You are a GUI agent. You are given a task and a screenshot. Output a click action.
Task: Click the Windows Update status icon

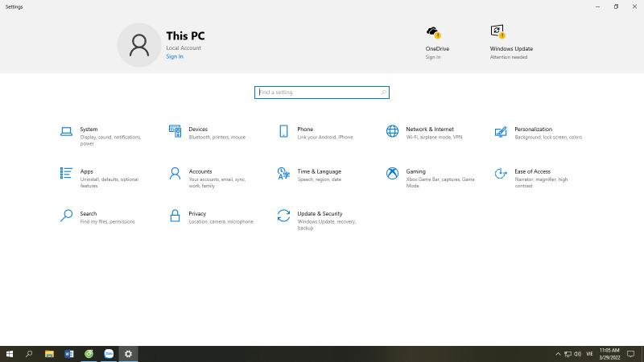497,31
